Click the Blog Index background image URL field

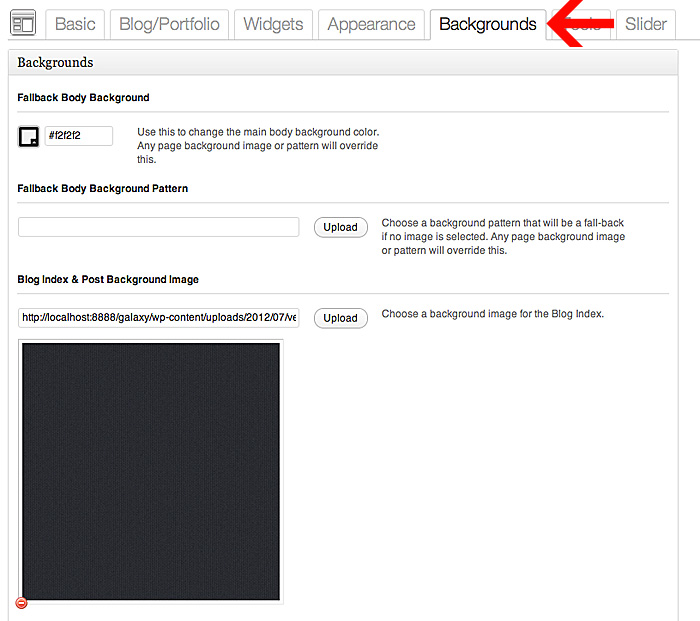tap(158, 318)
